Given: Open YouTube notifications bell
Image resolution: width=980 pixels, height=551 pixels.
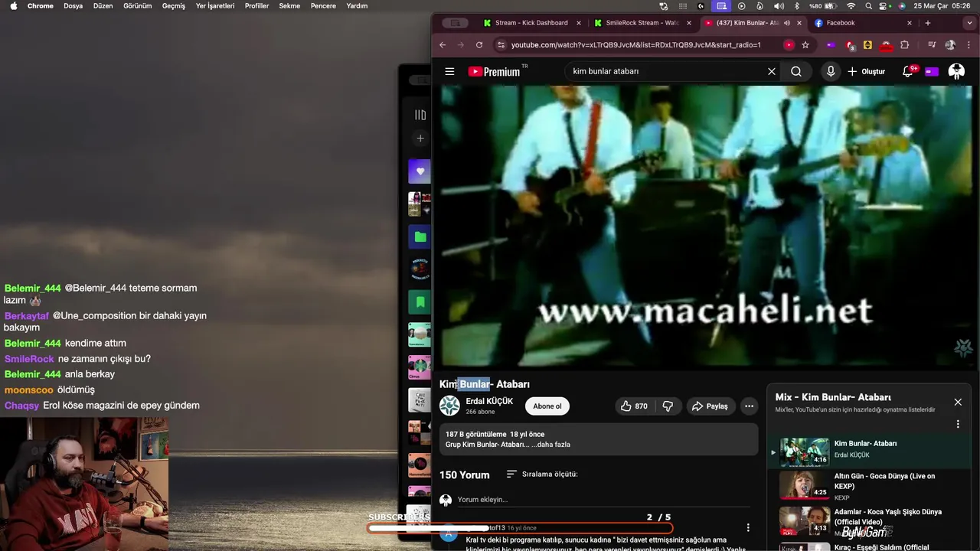Looking at the screenshot, I should (908, 71).
